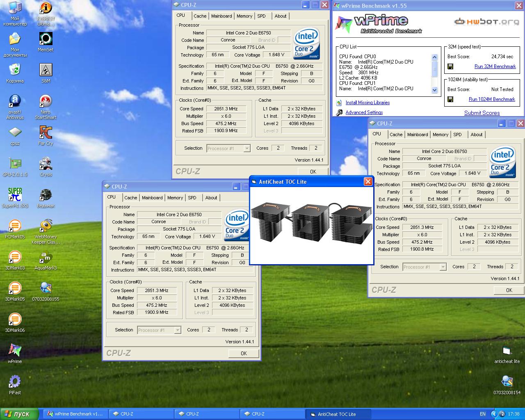Open SPD tab in bottom-left CPU-Z window
525x420 pixels.
[x=192, y=198]
